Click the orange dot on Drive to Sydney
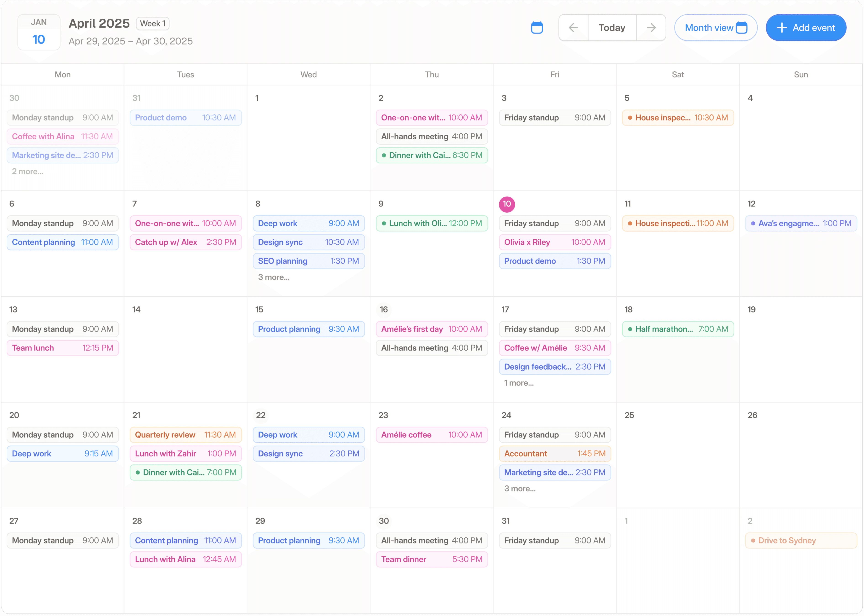Image resolution: width=864 pixels, height=616 pixels. (x=753, y=540)
